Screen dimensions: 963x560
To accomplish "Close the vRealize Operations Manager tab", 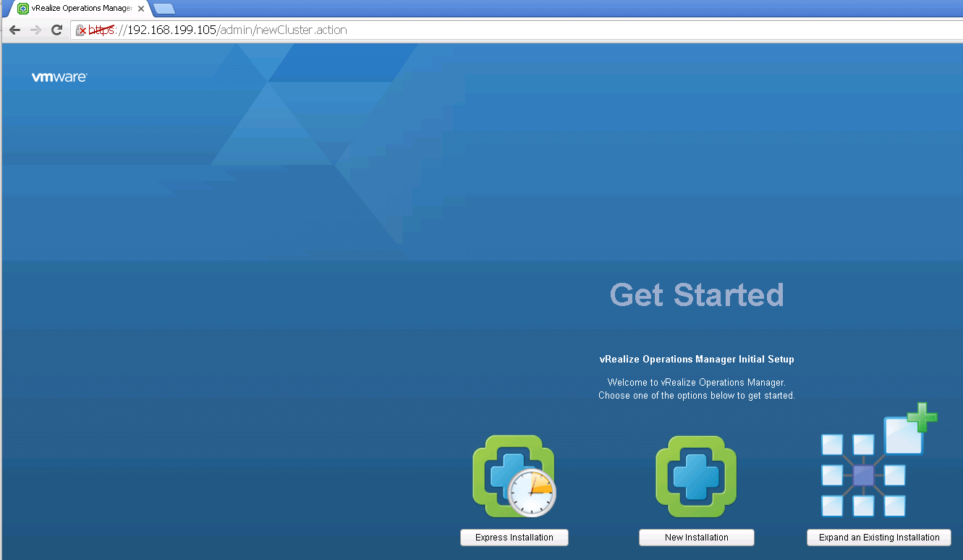I will (141, 9).
